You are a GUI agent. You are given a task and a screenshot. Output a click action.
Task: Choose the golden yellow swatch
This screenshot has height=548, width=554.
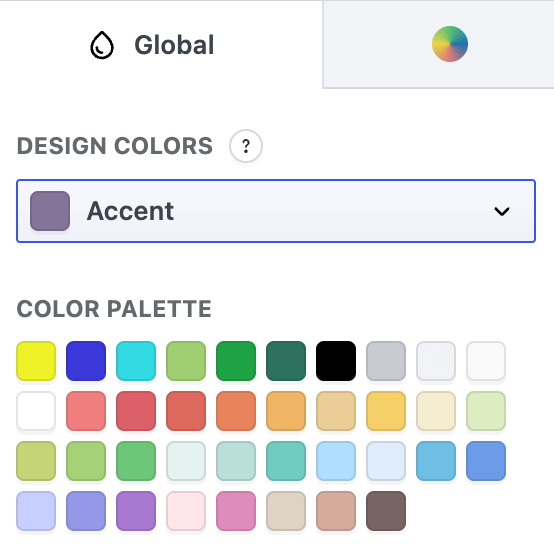click(x=386, y=411)
